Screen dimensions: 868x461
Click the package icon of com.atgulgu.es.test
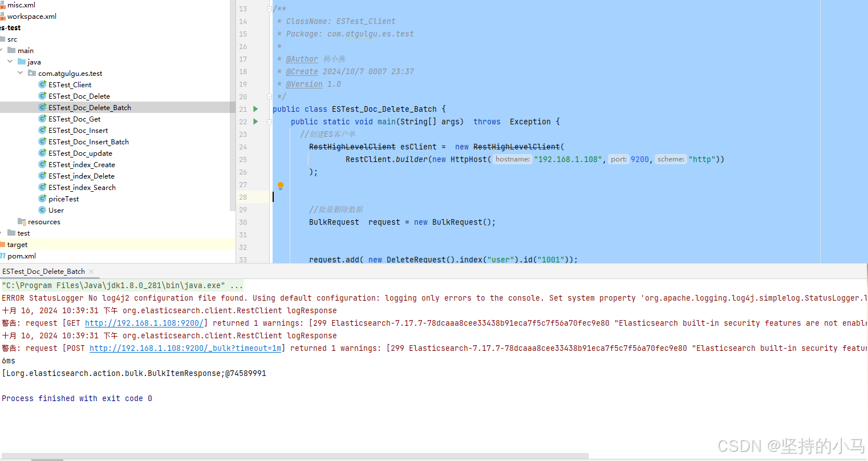pyautogui.click(x=32, y=73)
